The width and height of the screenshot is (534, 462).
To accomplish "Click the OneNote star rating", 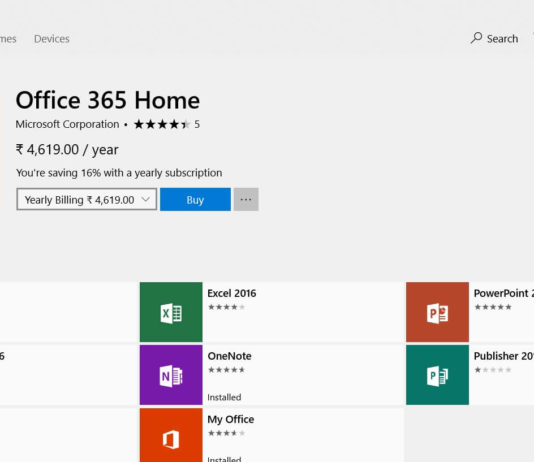I will 226,370.
